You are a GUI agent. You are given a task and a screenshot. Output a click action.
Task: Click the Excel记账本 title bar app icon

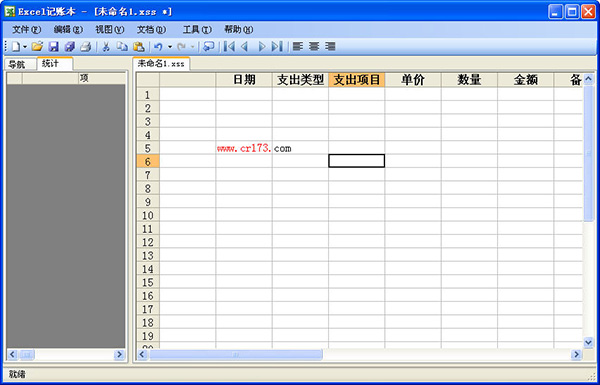click(x=10, y=11)
